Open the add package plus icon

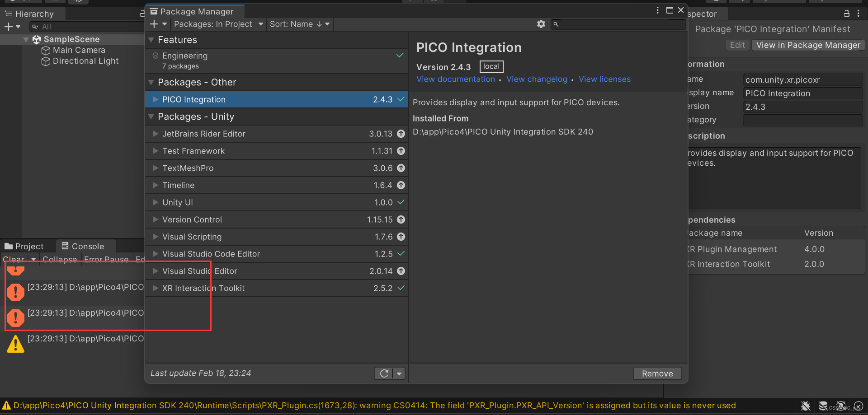(154, 24)
